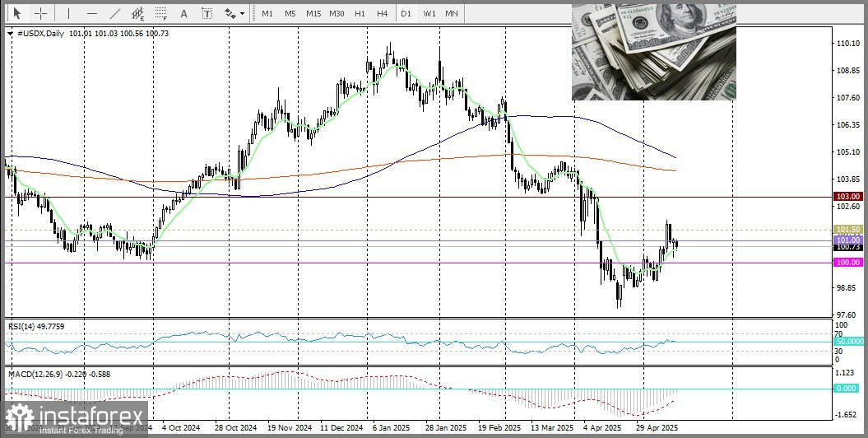This screenshot has width=868, height=438.
Task: Click the 103.00 price level tag
Action: (848, 197)
